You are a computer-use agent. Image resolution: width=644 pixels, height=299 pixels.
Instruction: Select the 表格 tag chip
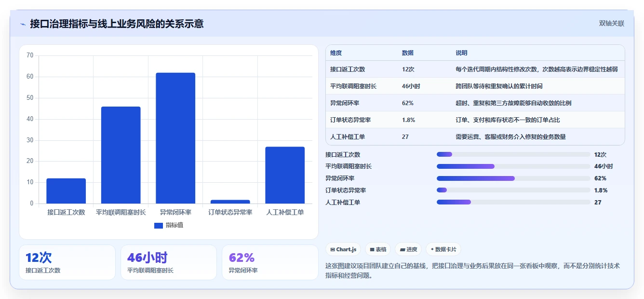[x=378, y=249]
